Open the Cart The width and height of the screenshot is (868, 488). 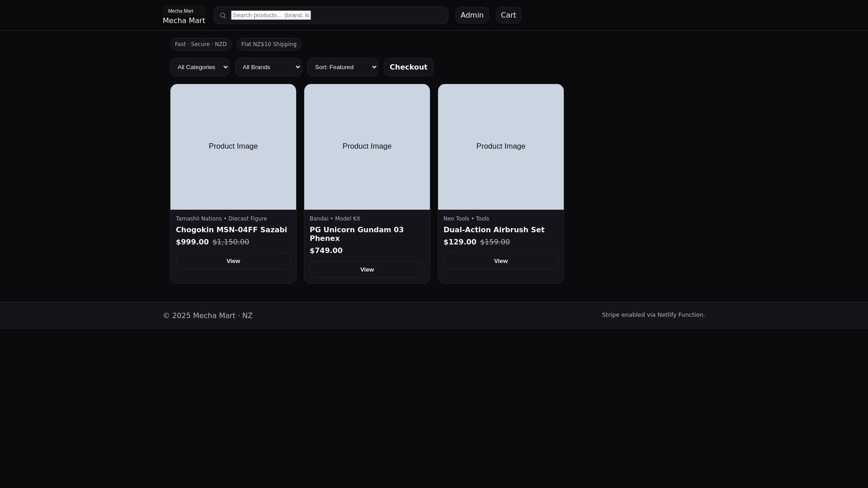point(508,15)
